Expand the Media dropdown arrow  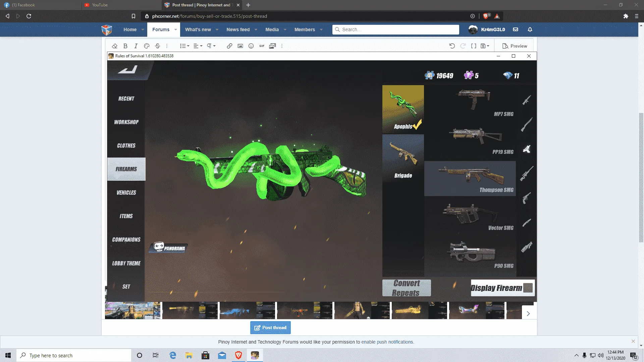[x=285, y=29]
